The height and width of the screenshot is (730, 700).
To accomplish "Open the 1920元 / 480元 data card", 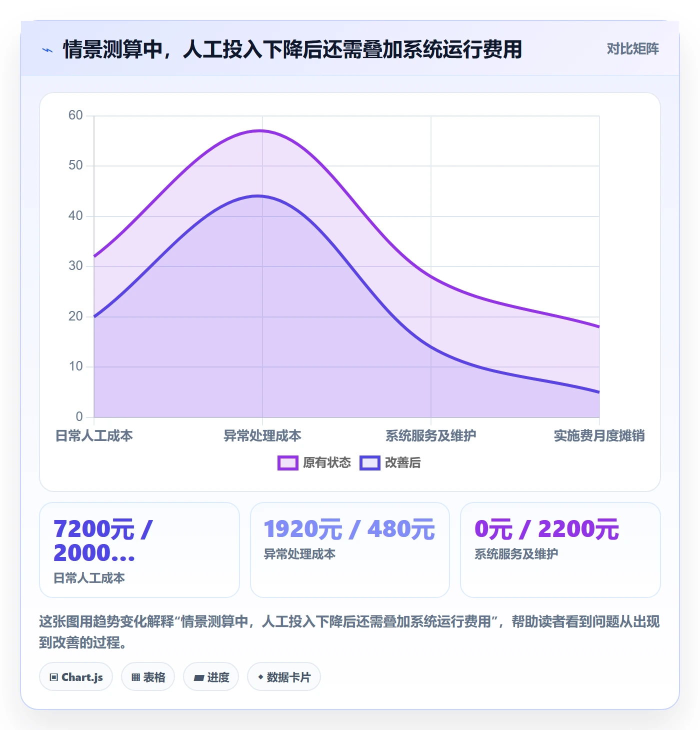I will point(350,550).
